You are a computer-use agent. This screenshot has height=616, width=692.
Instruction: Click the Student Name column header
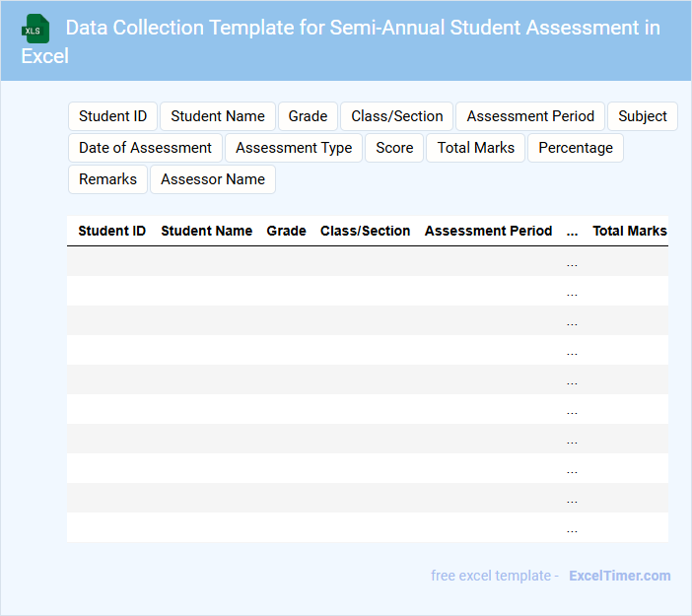(206, 231)
